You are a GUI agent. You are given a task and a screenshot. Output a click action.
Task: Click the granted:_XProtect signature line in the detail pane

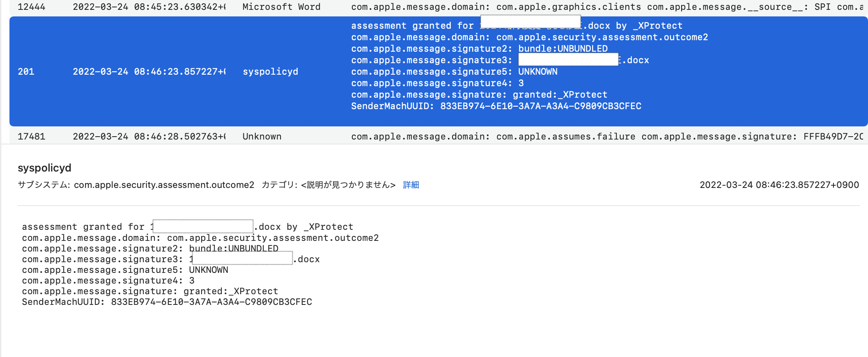pyautogui.click(x=150, y=291)
